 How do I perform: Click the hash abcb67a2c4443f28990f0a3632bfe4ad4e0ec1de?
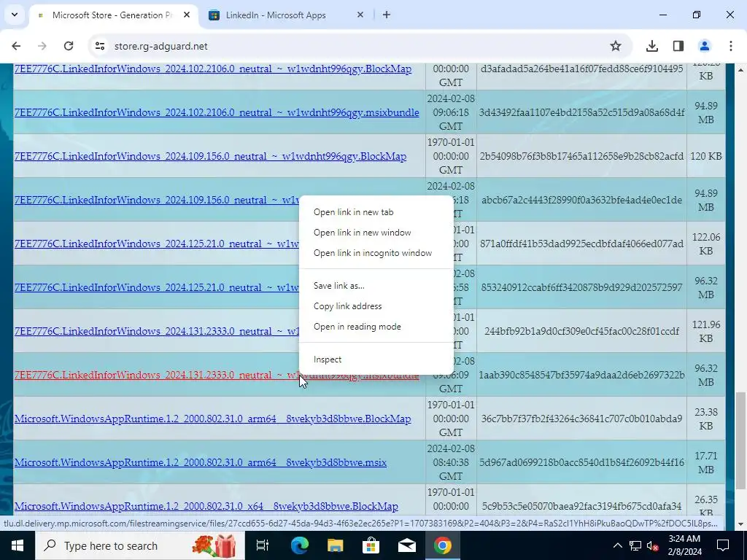tap(581, 201)
